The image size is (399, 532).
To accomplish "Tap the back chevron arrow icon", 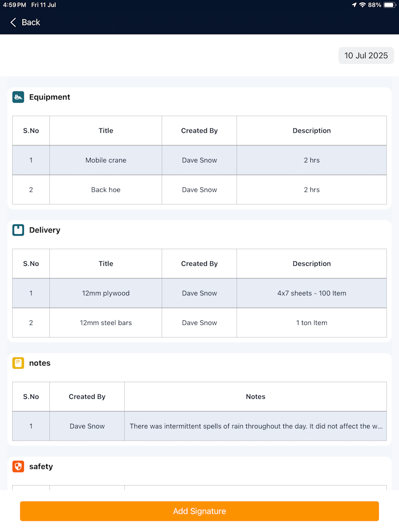I will click(x=13, y=22).
